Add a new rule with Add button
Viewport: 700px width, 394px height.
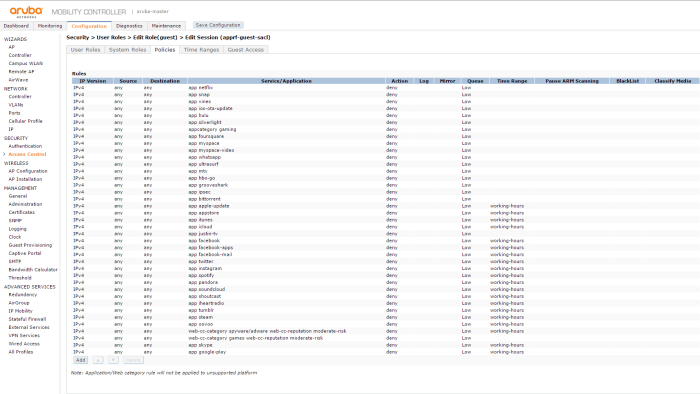point(80,360)
